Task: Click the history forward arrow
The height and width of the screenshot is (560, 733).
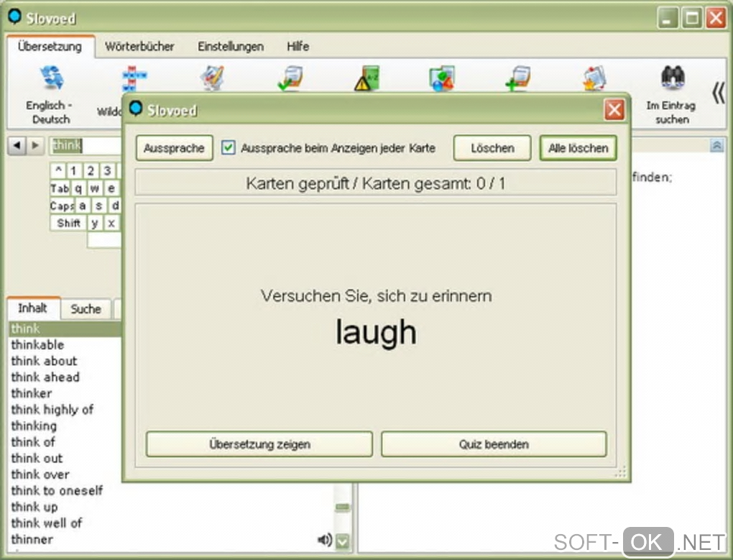Action: [35, 145]
